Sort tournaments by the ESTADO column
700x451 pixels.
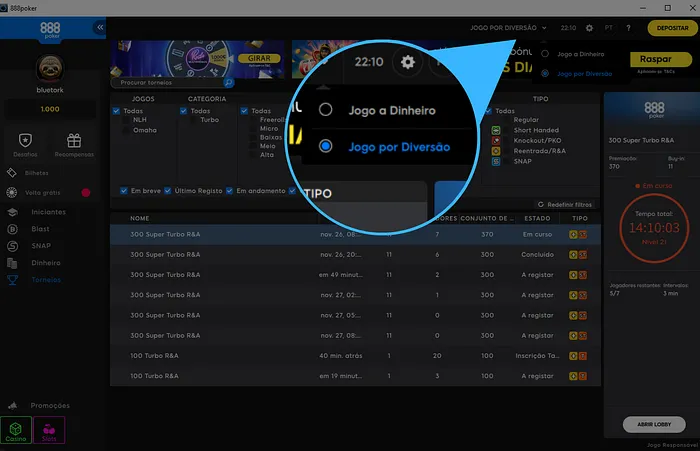pyautogui.click(x=537, y=218)
